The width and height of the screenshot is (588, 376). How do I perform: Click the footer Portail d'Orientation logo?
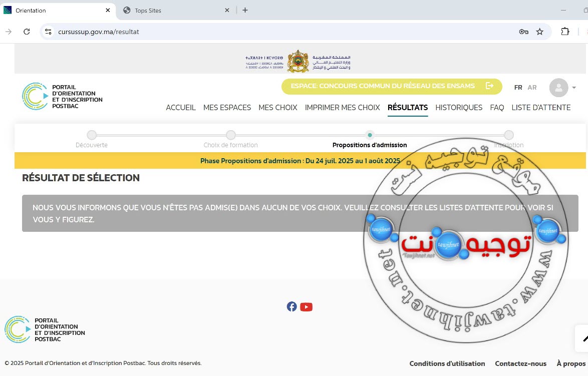45,329
